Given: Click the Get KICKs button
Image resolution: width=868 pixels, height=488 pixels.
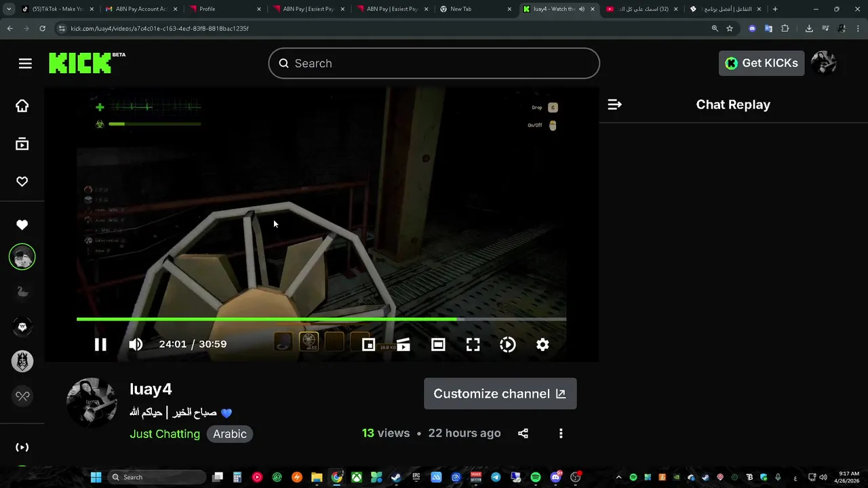Looking at the screenshot, I should 762,63.
